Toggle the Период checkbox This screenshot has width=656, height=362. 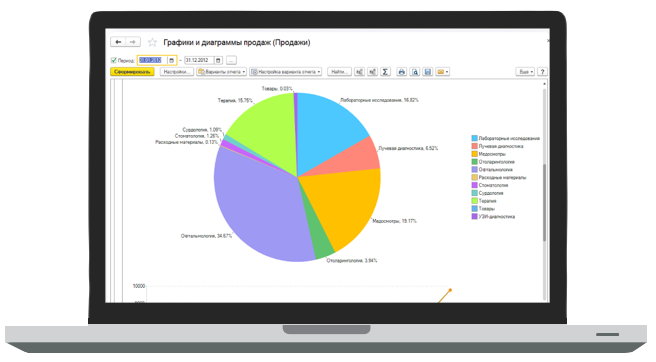point(113,60)
